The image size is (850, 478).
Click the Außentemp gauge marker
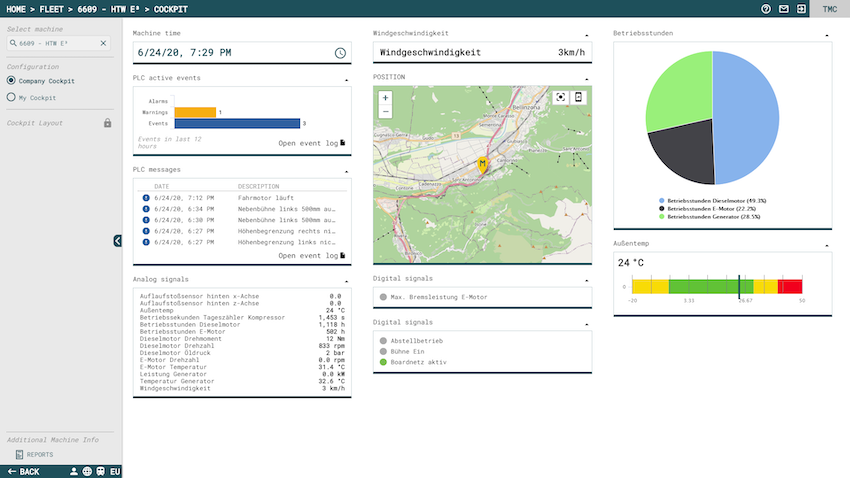[x=739, y=287]
